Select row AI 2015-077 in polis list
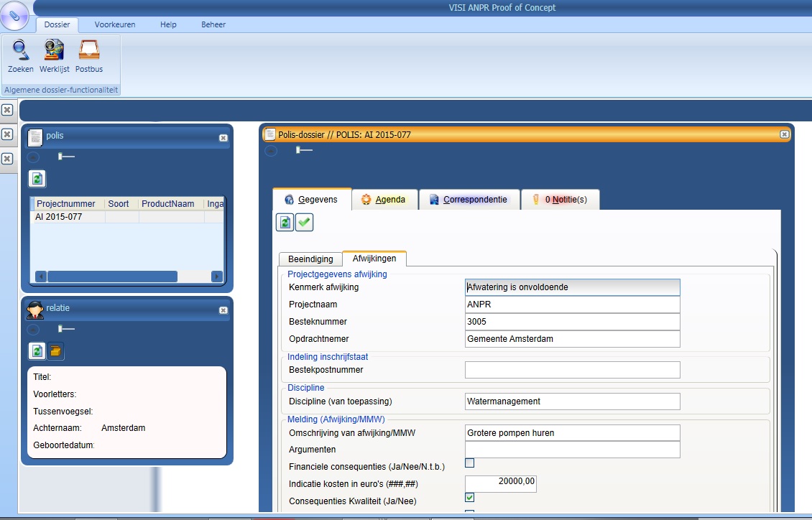 tap(127, 218)
